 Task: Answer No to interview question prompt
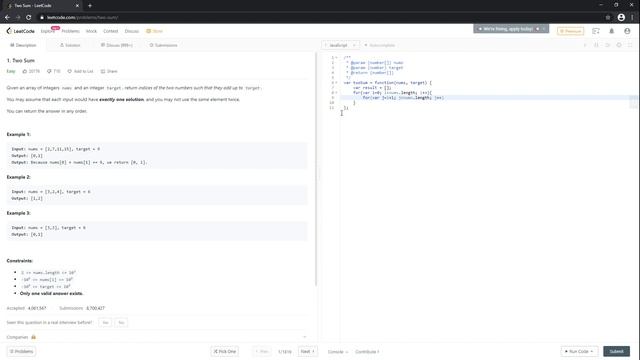tap(121, 322)
